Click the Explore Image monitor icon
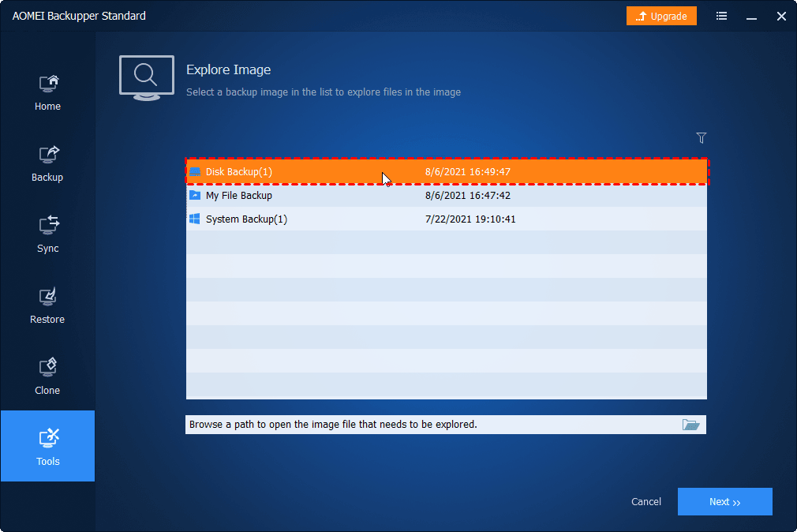797x532 pixels. click(x=147, y=78)
